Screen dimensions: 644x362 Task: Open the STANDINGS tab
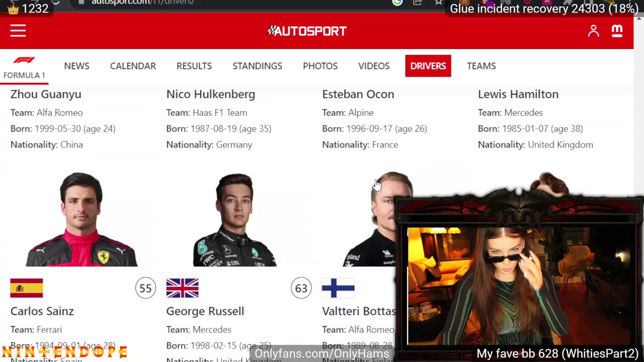point(257,66)
